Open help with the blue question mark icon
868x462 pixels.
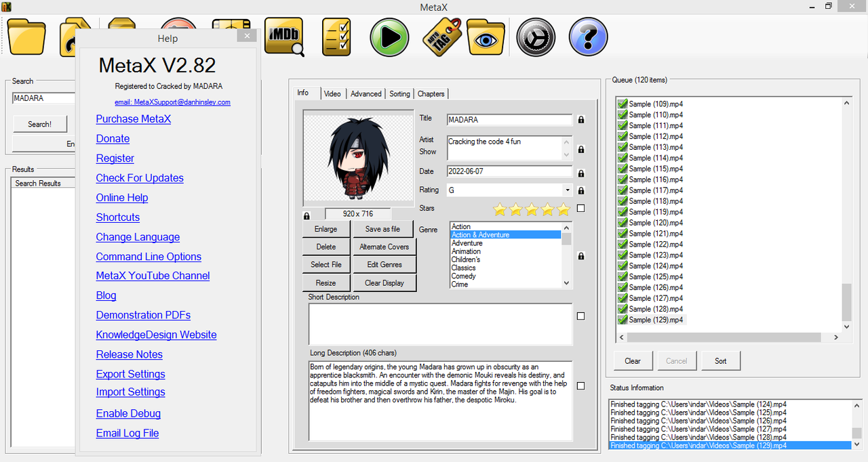click(x=588, y=37)
